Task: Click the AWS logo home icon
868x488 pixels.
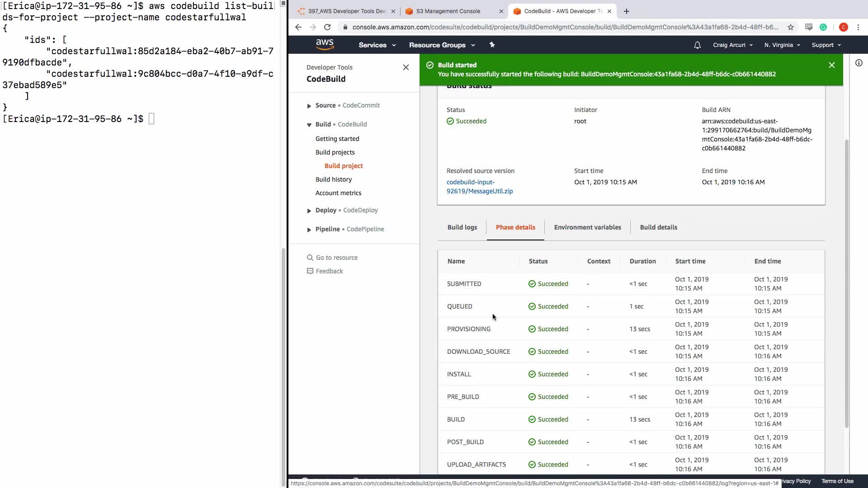Action: pos(325,44)
